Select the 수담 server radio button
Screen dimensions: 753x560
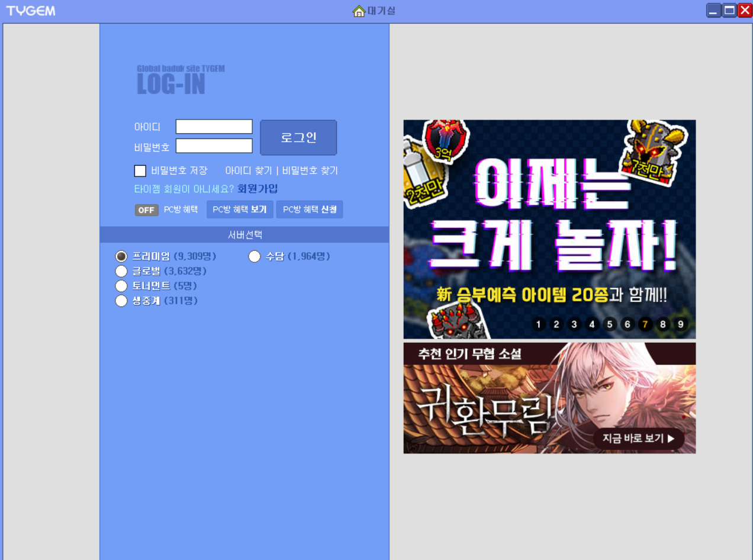[x=255, y=256]
